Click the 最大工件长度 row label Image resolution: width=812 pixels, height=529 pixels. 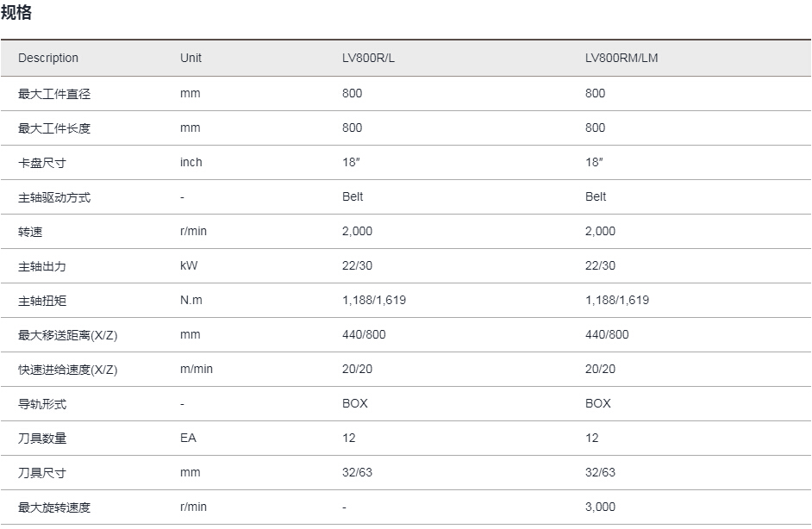(54, 128)
